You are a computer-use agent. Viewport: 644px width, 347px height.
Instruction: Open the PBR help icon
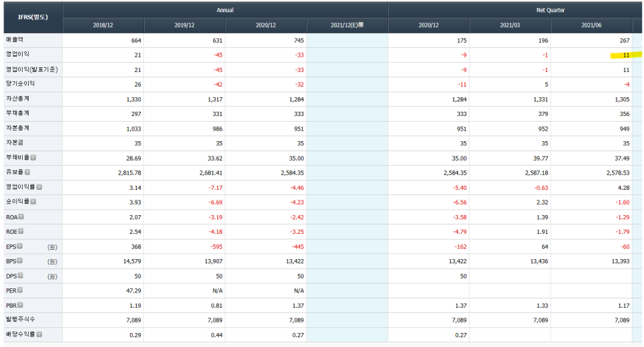pos(20,305)
